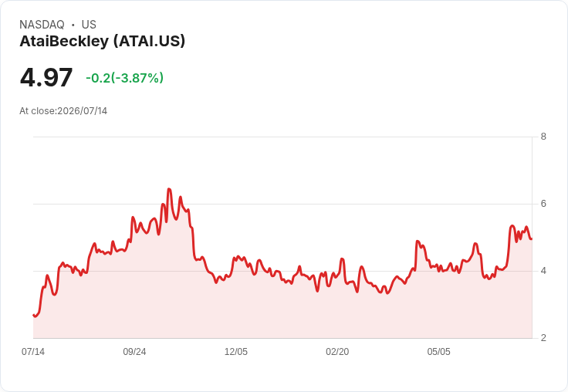Click the At close 2026/07/14 date text
This screenshot has width=568, height=392.
63,111
